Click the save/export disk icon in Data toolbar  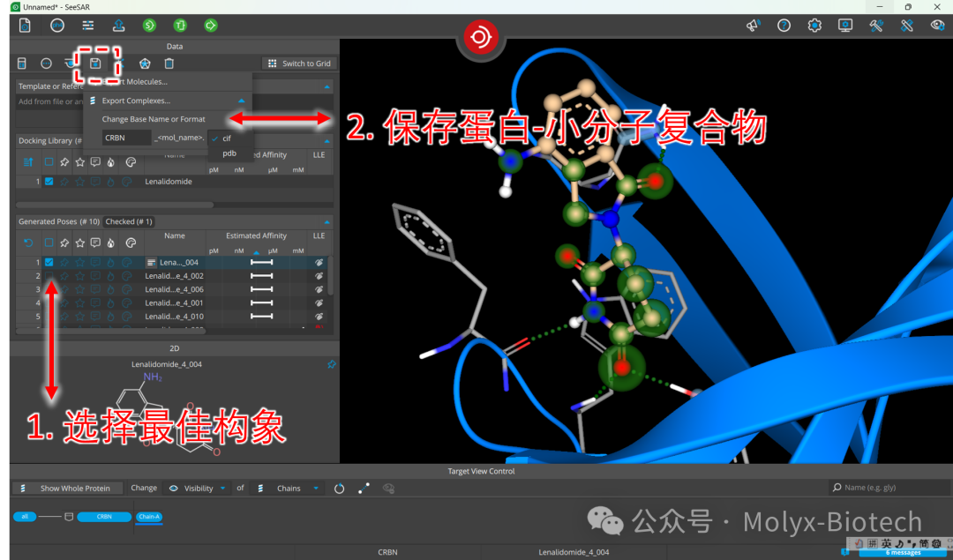pyautogui.click(x=95, y=63)
